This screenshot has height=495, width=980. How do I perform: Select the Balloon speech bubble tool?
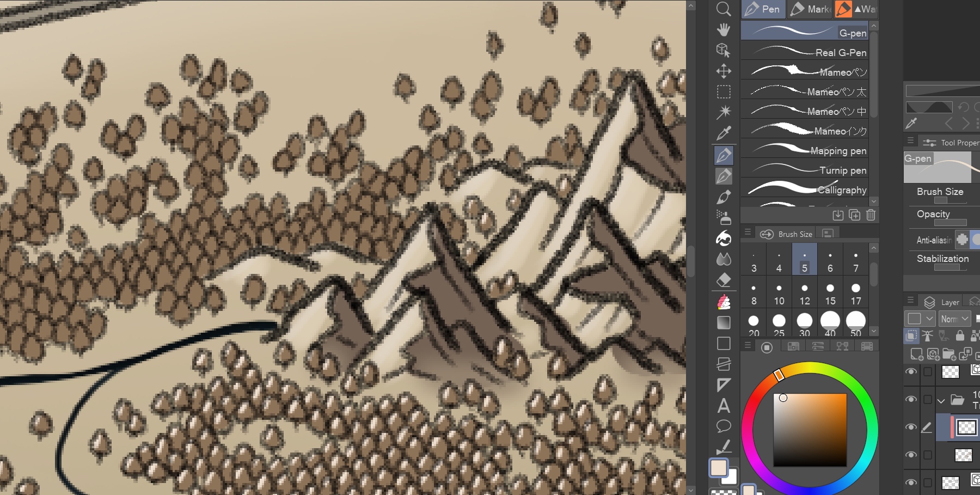[724, 426]
